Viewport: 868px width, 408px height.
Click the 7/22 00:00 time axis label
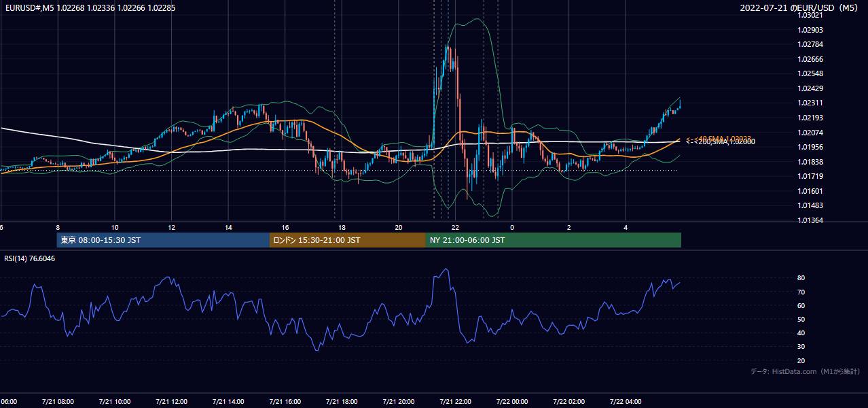click(x=512, y=402)
